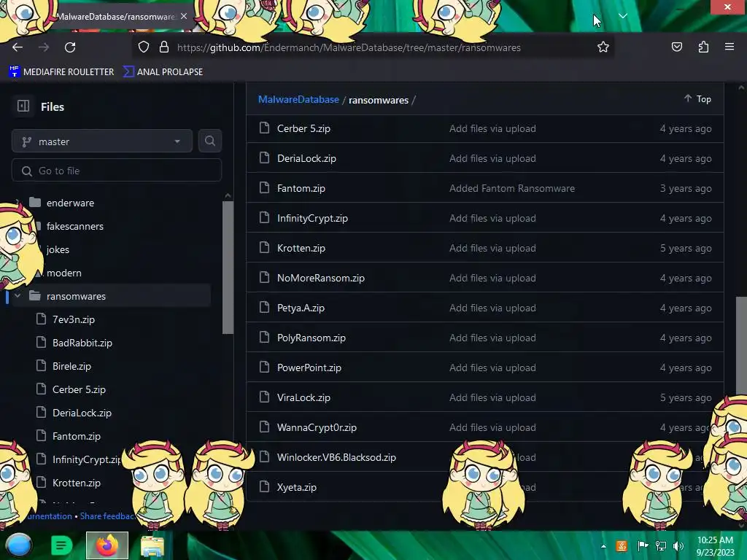Image resolution: width=747 pixels, height=560 pixels.
Task: Open the network tray icon
Action: 661,546
